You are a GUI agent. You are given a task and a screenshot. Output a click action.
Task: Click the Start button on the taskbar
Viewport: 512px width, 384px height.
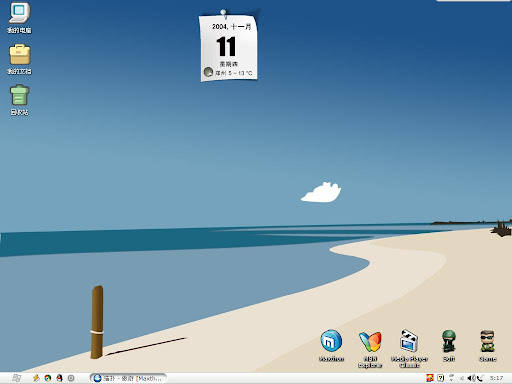point(16,378)
